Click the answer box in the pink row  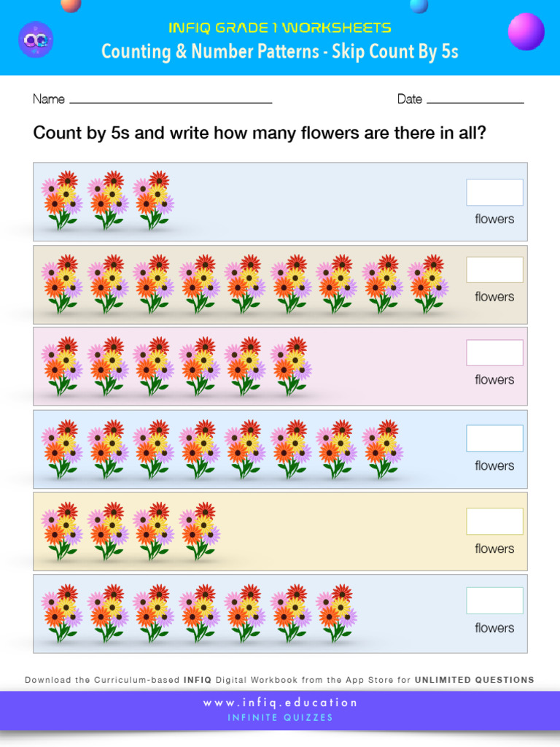click(494, 353)
